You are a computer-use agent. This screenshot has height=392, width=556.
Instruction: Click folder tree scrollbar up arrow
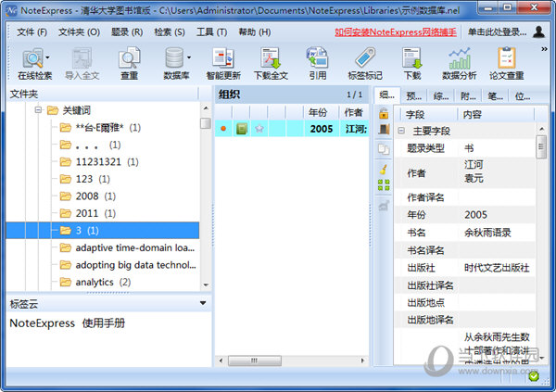pyautogui.click(x=206, y=107)
